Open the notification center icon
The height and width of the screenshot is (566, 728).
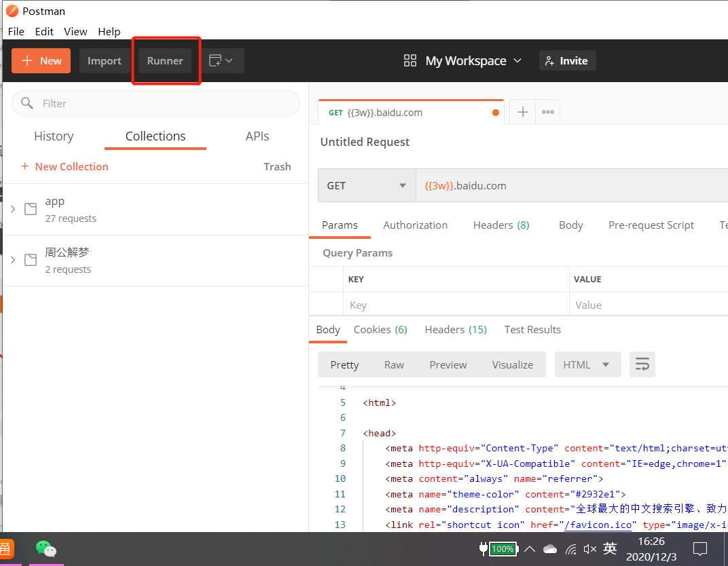[x=699, y=549]
